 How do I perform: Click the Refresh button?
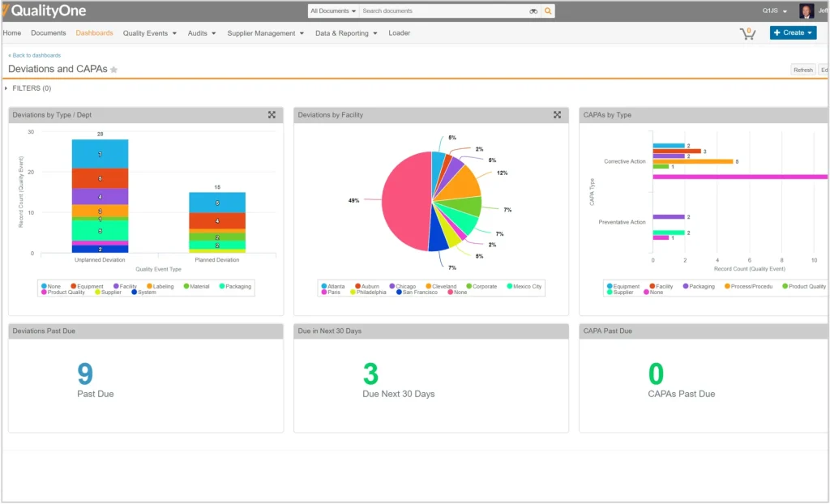pos(803,70)
